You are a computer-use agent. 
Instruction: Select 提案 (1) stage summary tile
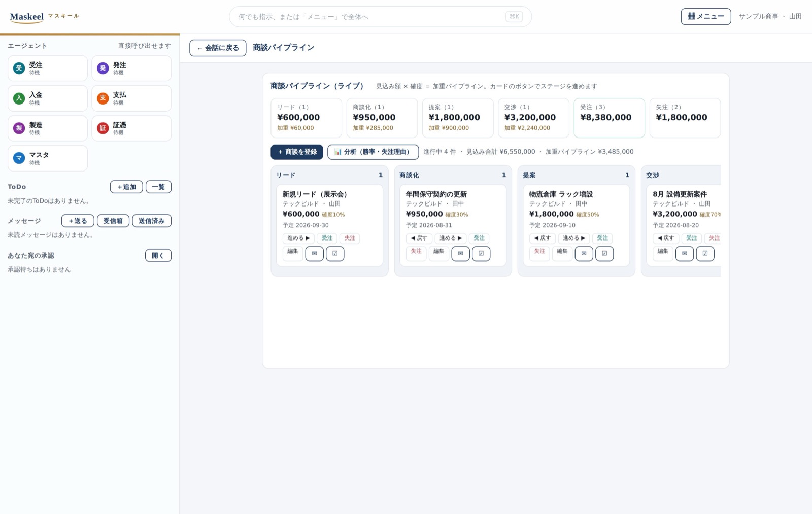[458, 118]
